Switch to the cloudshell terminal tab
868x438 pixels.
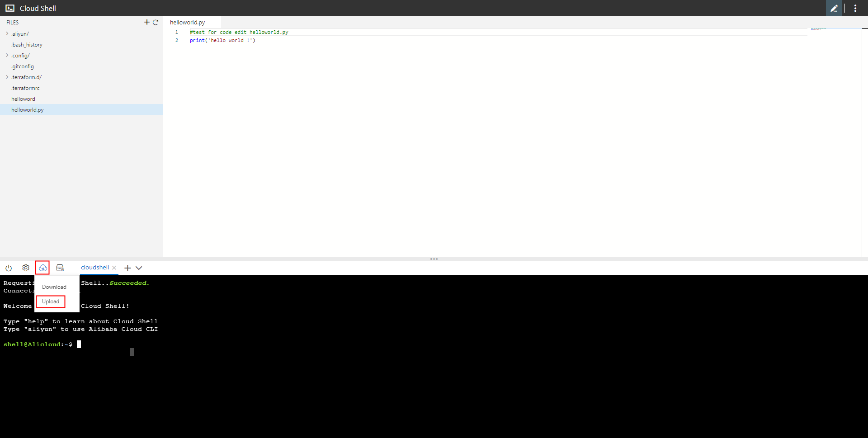point(95,267)
